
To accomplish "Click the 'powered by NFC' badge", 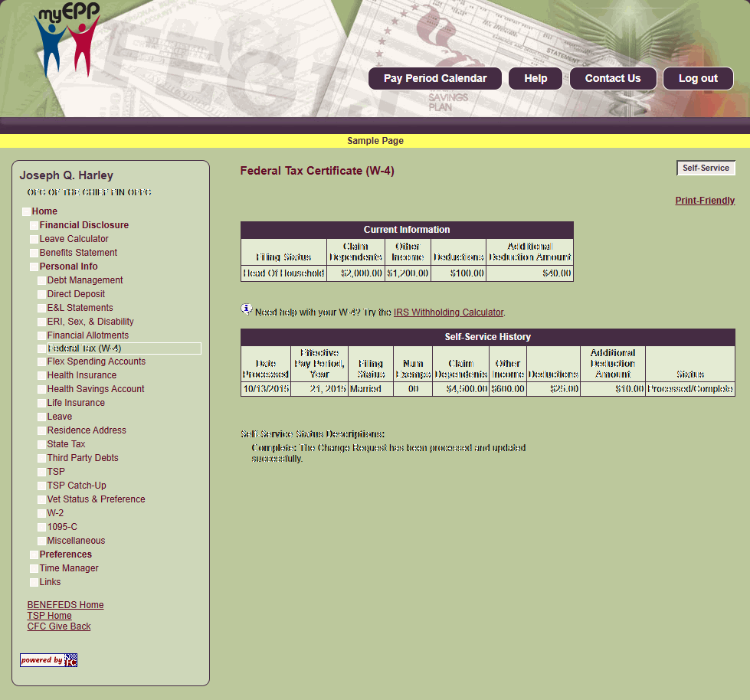I will click(48, 660).
